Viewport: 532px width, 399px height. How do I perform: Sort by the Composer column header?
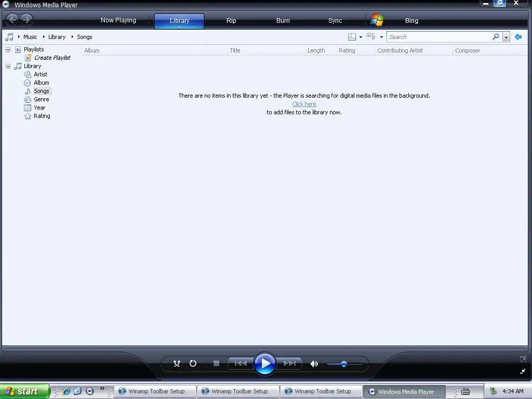490,50
